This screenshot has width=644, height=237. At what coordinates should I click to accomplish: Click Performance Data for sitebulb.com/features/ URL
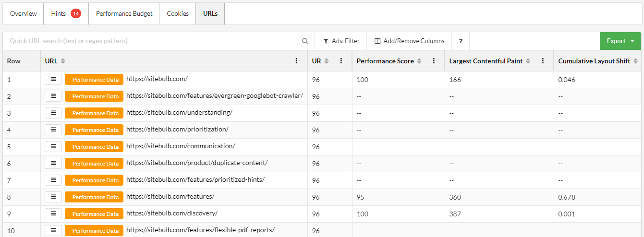(x=94, y=197)
